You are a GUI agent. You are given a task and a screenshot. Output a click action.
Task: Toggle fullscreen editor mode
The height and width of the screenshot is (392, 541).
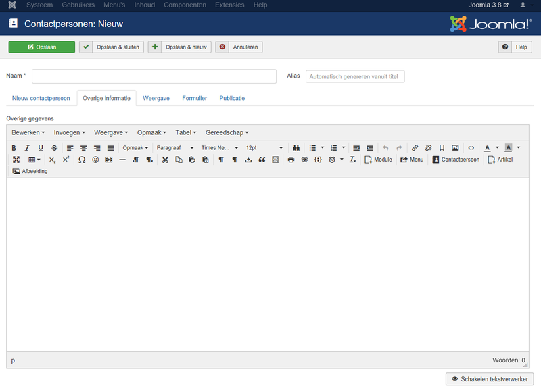tap(16, 160)
